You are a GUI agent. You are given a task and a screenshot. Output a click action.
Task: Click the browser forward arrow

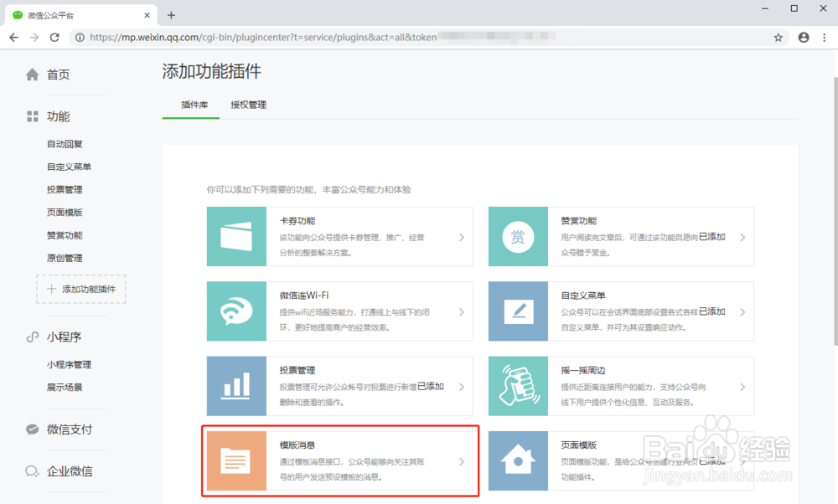pos(34,38)
